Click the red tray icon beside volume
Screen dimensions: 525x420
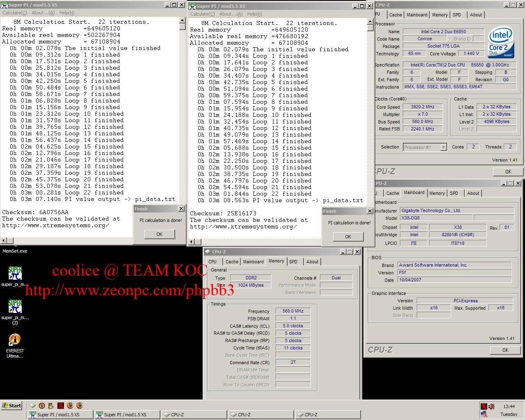484,406
